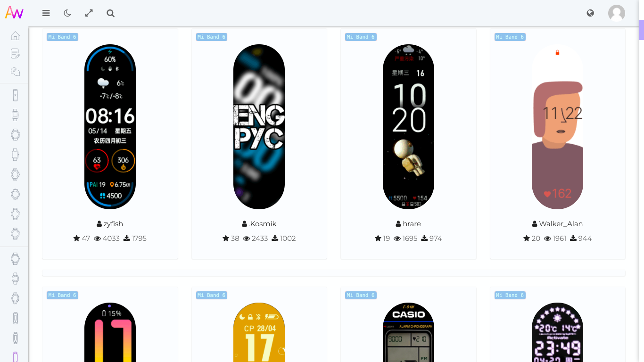This screenshot has height=362, width=644.
Task: Open the hamburger menu in the top bar
Action: [46, 13]
